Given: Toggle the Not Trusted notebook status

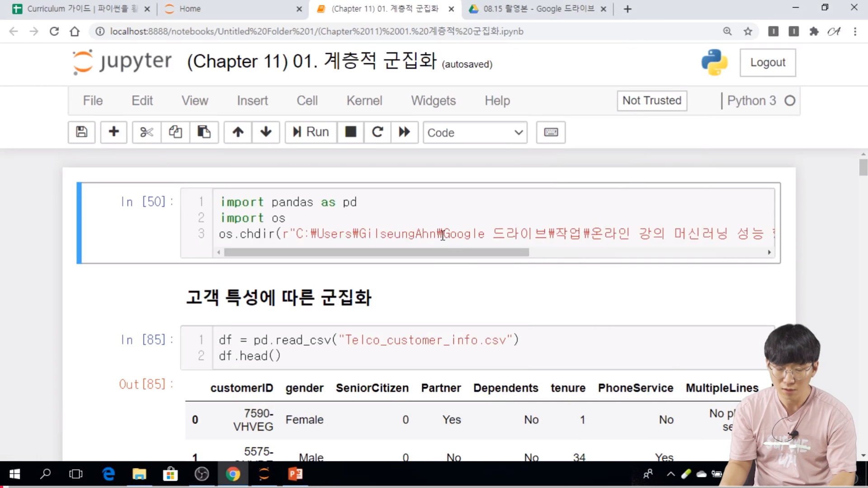Looking at the screenshot, I should (x=651, y=100).
